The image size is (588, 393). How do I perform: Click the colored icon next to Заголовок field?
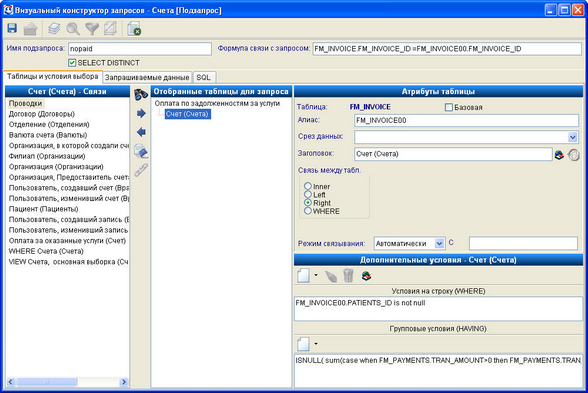pos(559,154)
